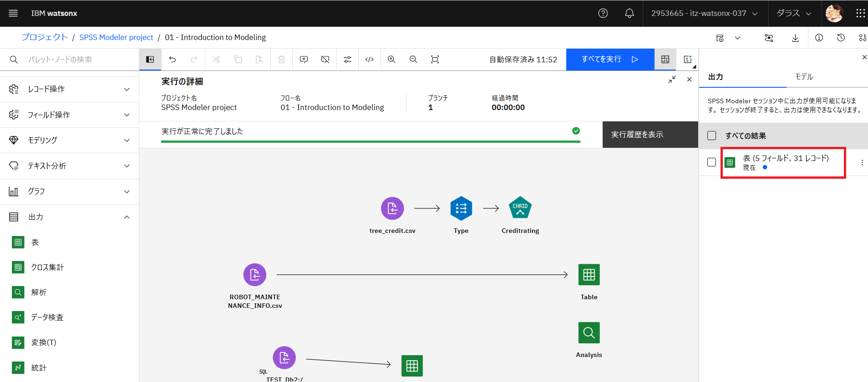The image size is (868, 382).
Task: Expand the グラフ palette category
Action: point(69,191)
